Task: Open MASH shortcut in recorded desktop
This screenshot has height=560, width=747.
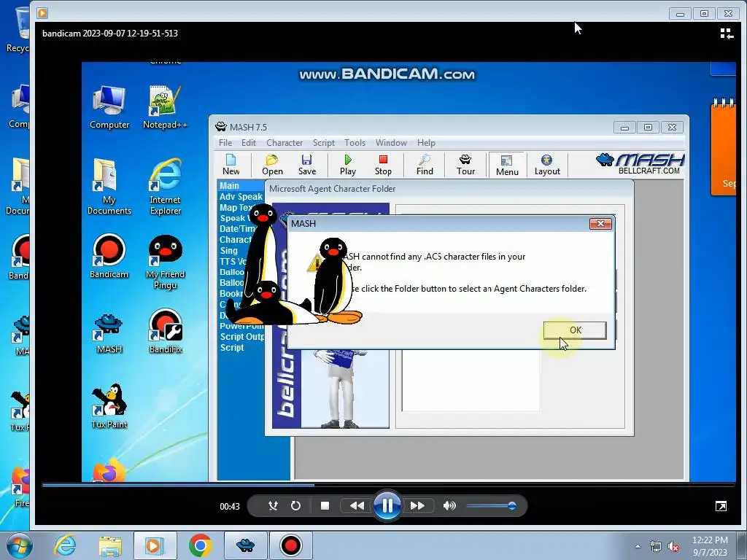Action: pos(109,333)
